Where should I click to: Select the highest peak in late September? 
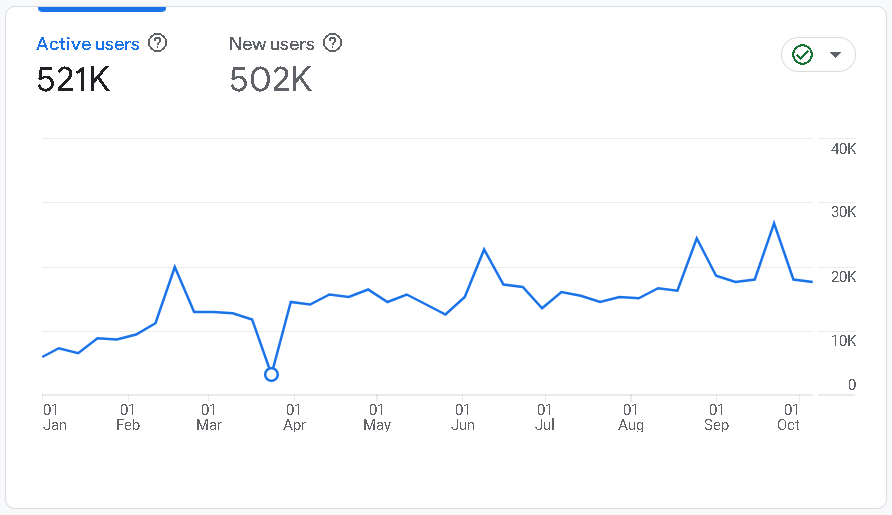pyautogui.click(x=774, y=223)
